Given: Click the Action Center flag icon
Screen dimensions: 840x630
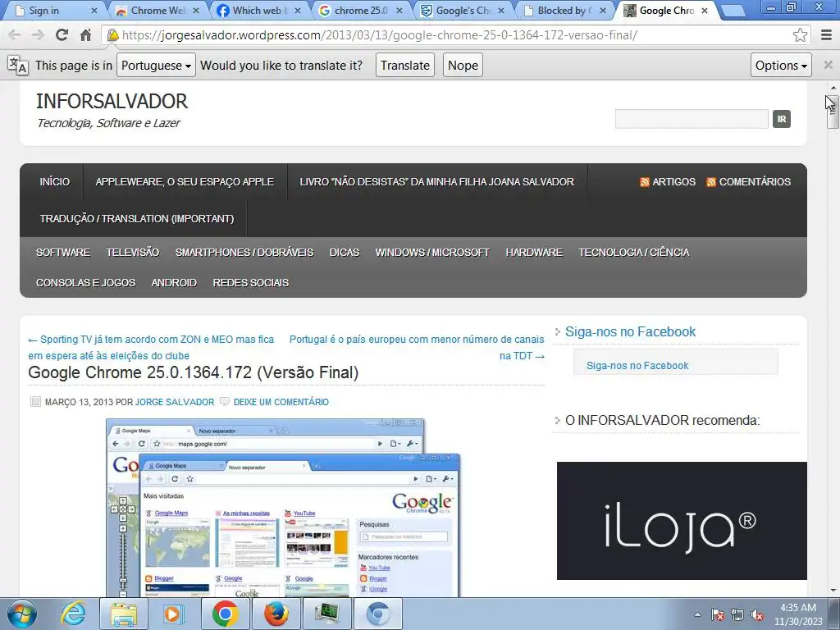Looking at the screenshot, I should [718, 614].
